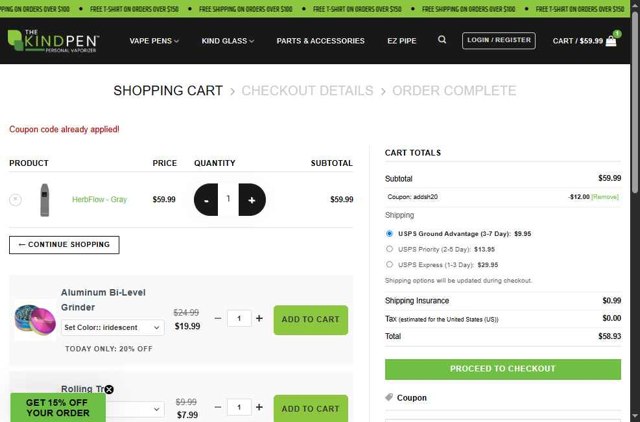Increase Aluminum Grinder quantity

coord(259,318)
